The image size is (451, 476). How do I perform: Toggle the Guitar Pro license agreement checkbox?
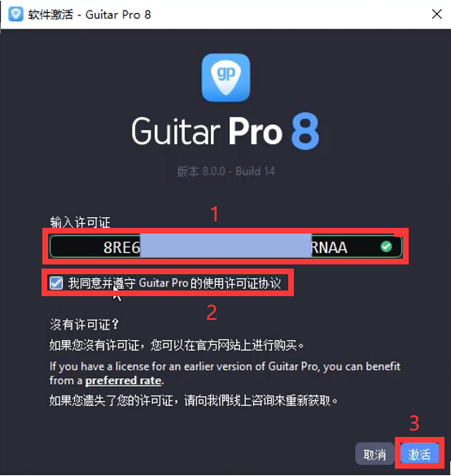click(56, 283)
